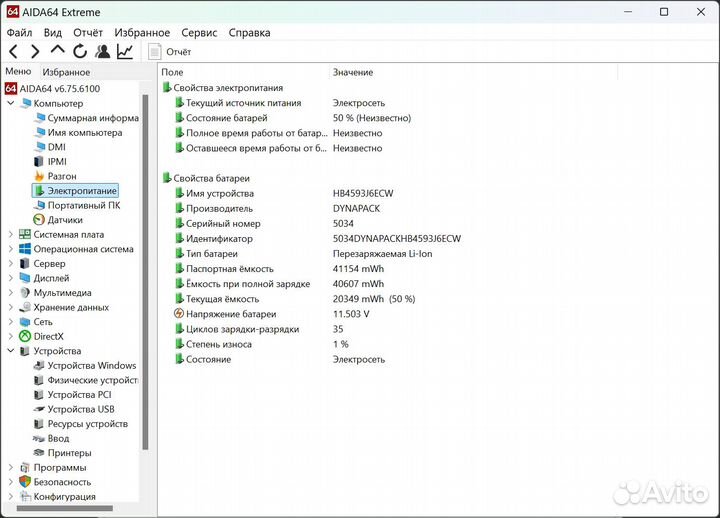Select the Свойства электропитания group row

click(x=223, y=88)
